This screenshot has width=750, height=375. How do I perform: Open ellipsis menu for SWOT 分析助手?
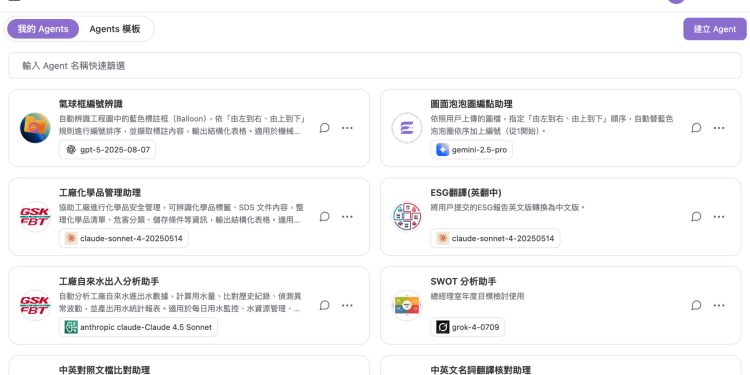(719, 305)
